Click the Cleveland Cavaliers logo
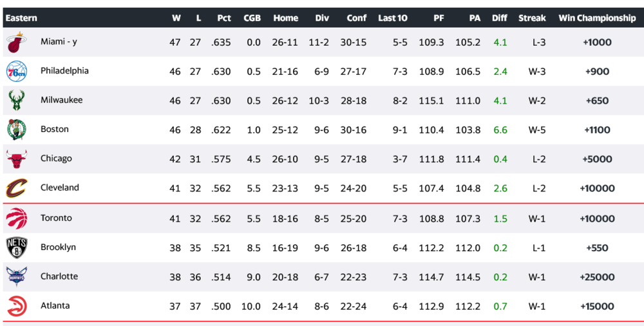This screenshot has width=644, height=326. [x=16, y=188]
